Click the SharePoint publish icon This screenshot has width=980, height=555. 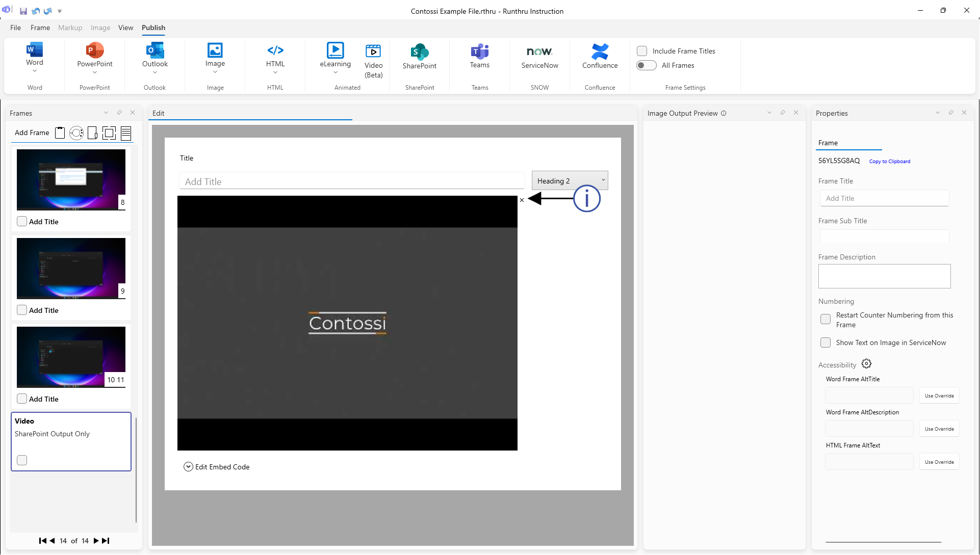click(x=419, y=51)
